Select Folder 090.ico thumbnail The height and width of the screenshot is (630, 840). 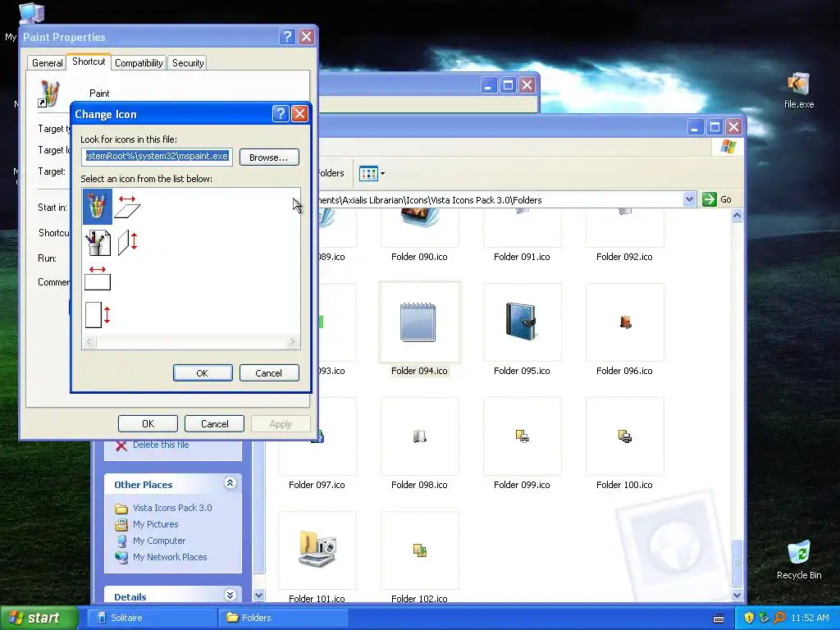click(419, 228)
